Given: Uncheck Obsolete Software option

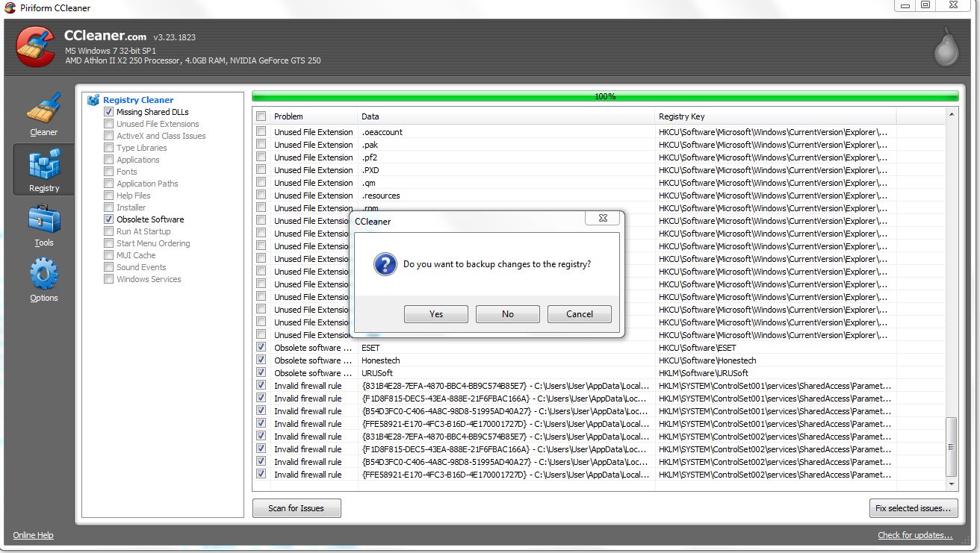Looking at the screenshot, I should [108, 219].
